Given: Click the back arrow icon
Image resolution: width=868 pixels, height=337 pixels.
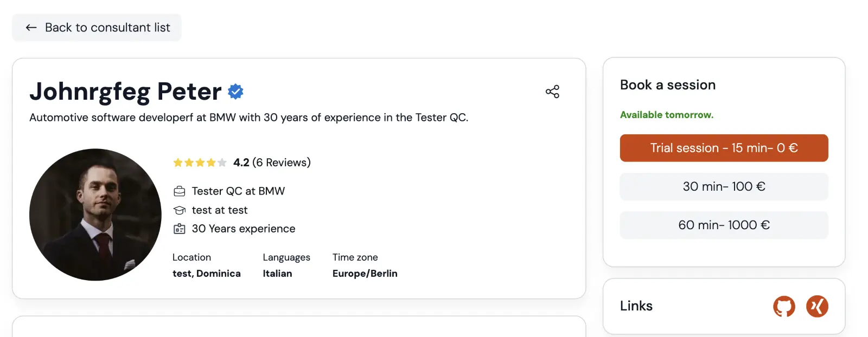Looking at the screenshot, I should click(31, 28).
